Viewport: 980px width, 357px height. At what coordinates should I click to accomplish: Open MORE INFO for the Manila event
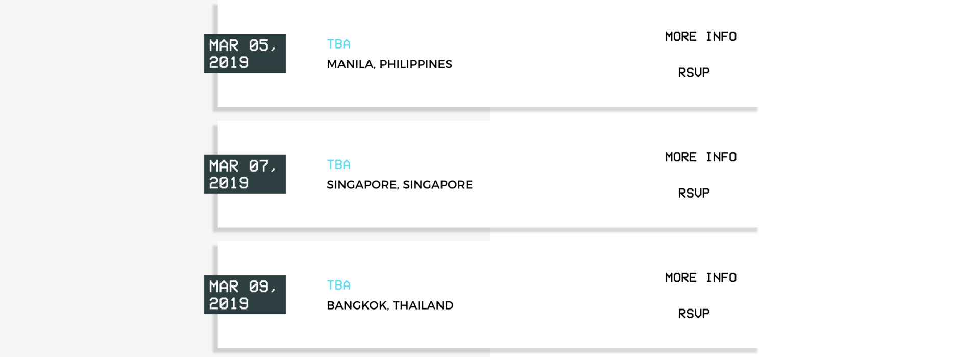coord(700,37)
